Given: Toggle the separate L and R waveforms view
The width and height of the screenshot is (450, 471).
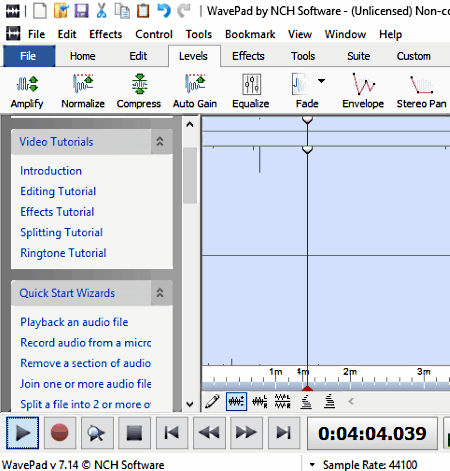Looking at the screenshot, I should (282, 401).
